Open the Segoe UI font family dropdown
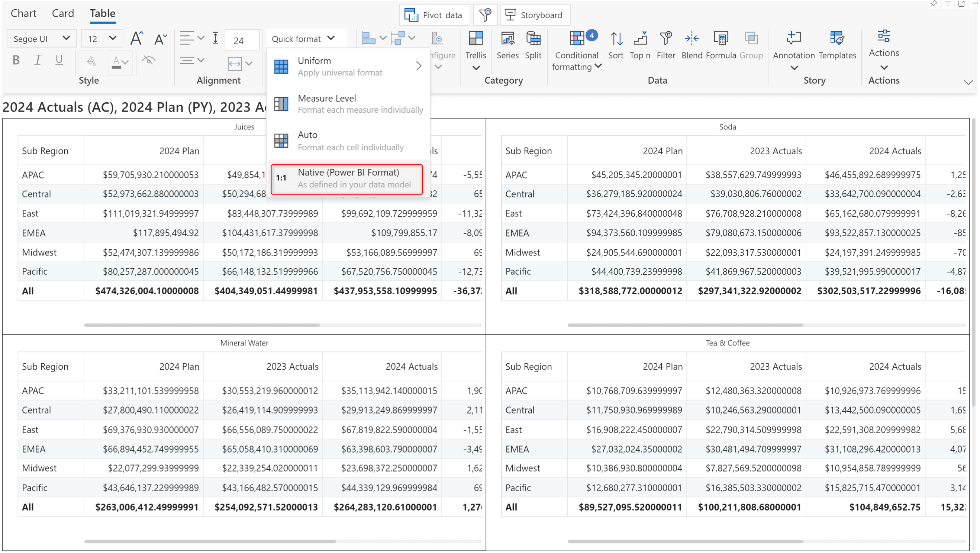Screen dimensions: 980x553 (42, 38)
